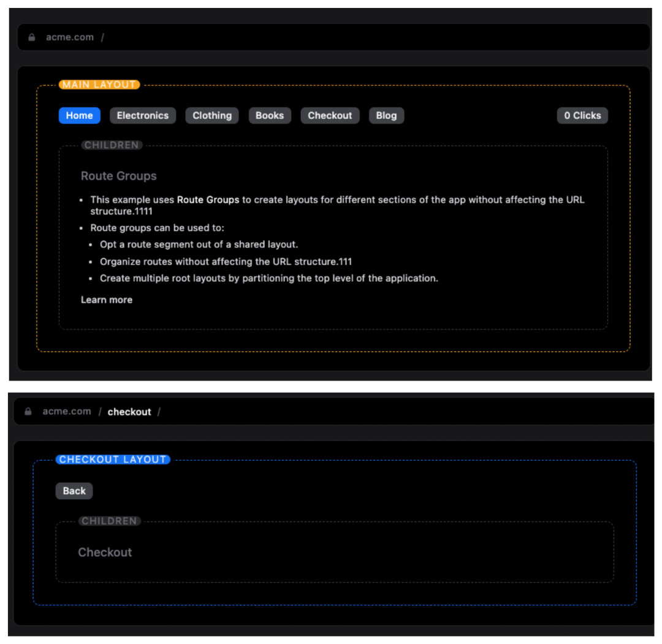Navigate to the Blog tab
This screenshot has width=662, height=644.
click(x=386, y=116)
